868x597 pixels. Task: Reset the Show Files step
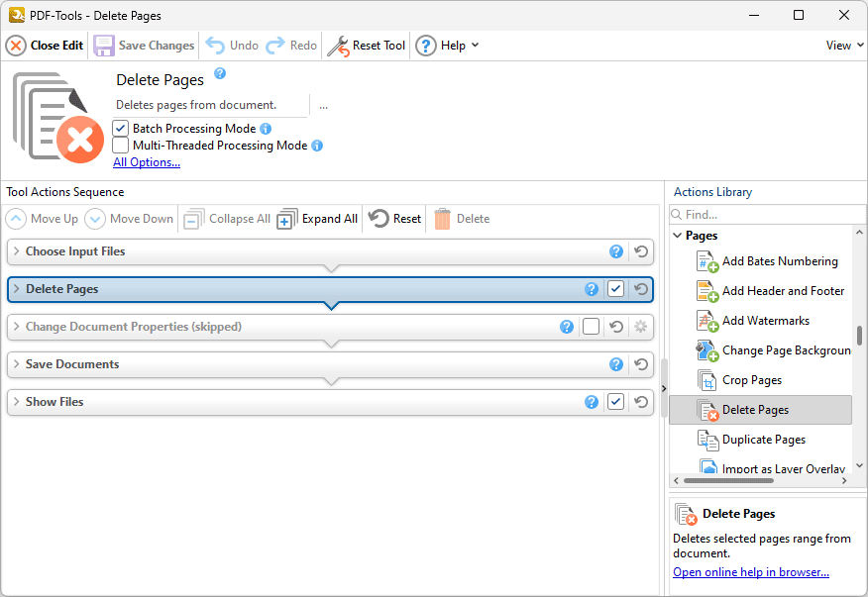tap(641, 402)
